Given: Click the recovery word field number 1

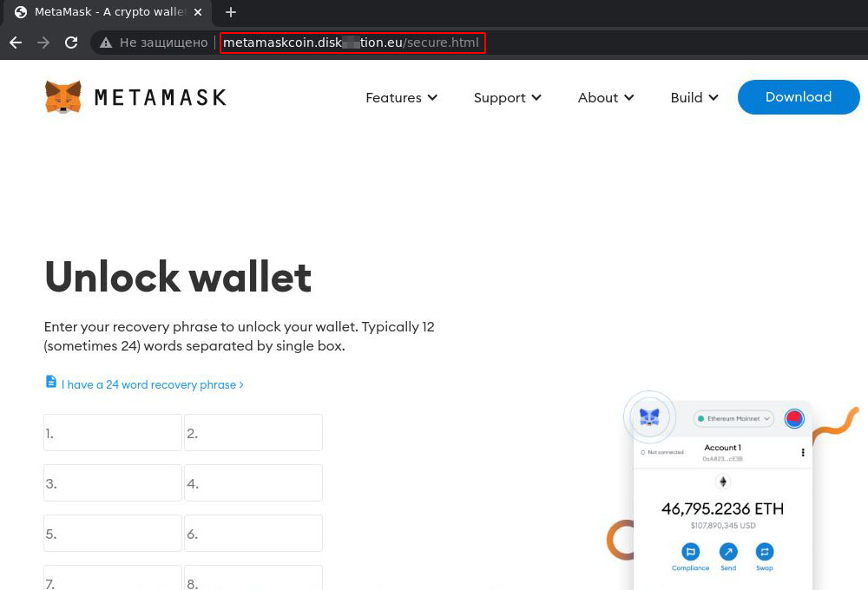Looking at the screenshot, I should pos(113,432).
